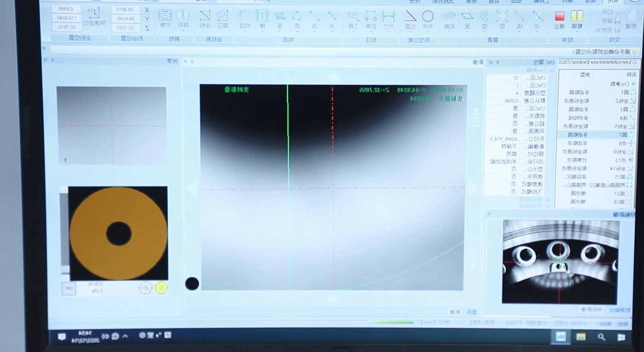Switch to the 图形 tab below image view
The width and height of the screenshot is (644, 352).
coord(472,312)
